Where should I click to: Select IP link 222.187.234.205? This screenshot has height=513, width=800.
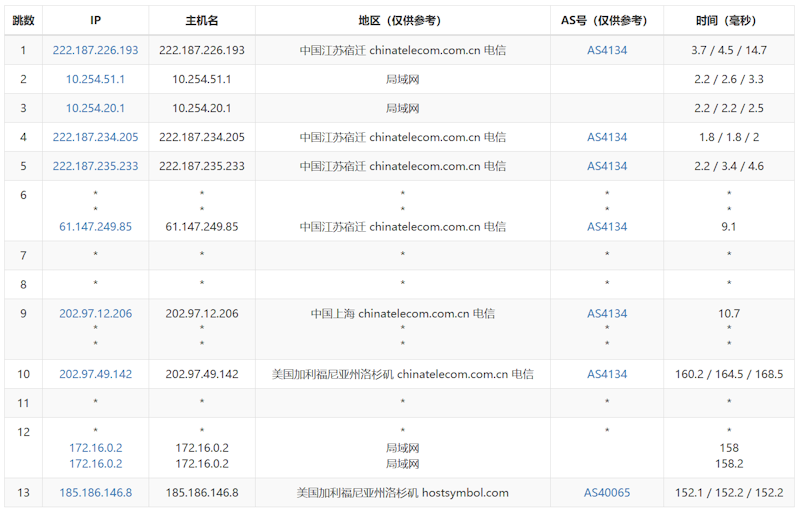pyautogui.click(x=95, y=137)
